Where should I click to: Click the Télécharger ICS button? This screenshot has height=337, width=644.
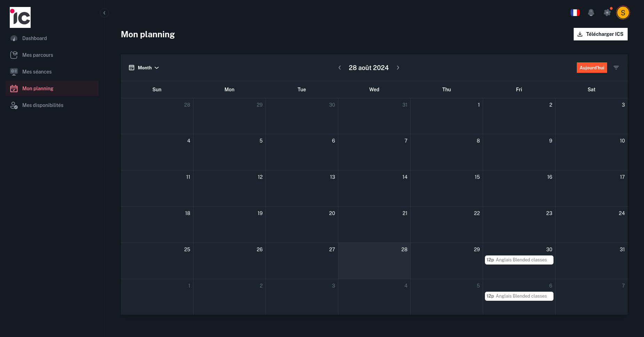pos(600,34)
